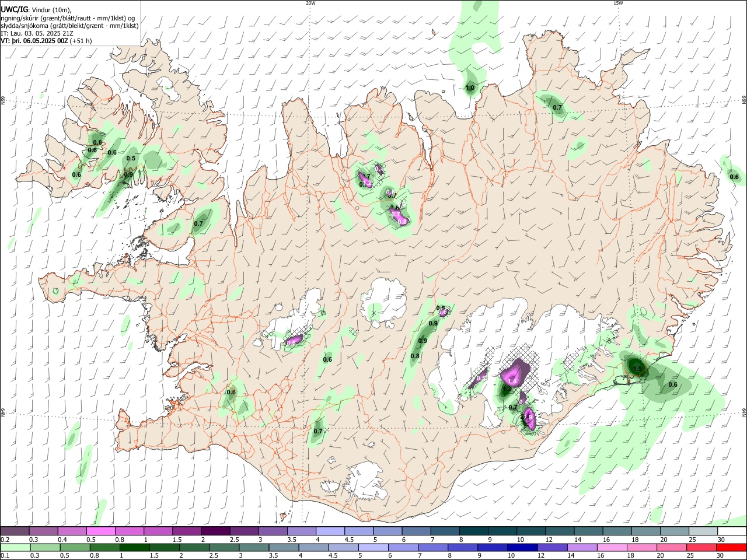Viewport: 747px width, 560px height.
Task: Click the 'UWC/IG: Vindur (10m)' title text
Action: (x=36, y=10)
